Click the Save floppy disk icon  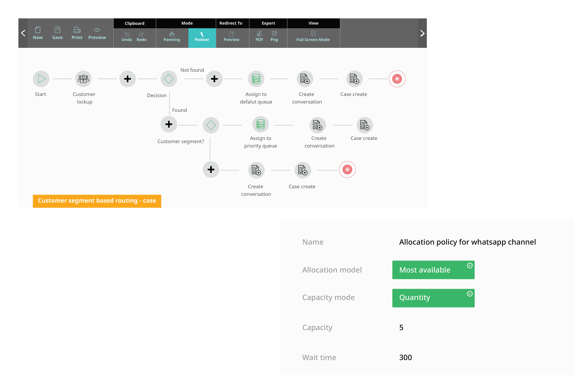pos(57,30)
